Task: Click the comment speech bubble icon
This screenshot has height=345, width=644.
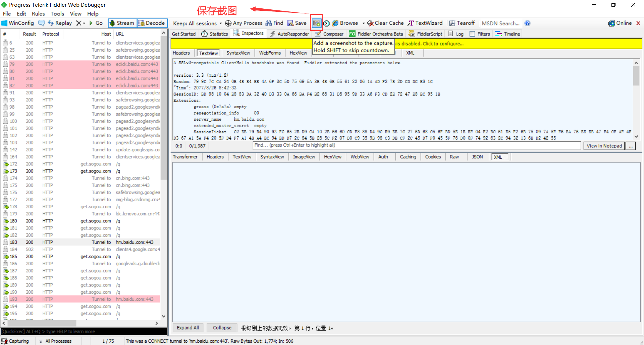Action: point(42,23)
